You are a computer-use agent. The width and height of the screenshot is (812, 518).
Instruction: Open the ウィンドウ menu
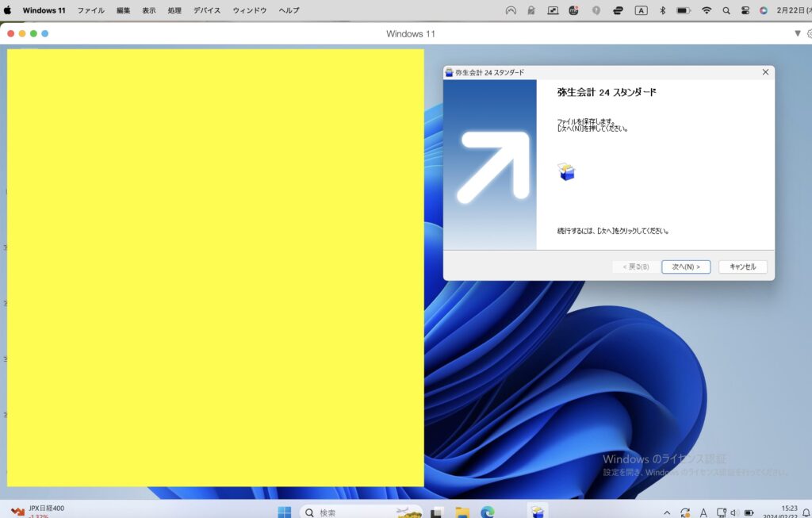(250, 10)
